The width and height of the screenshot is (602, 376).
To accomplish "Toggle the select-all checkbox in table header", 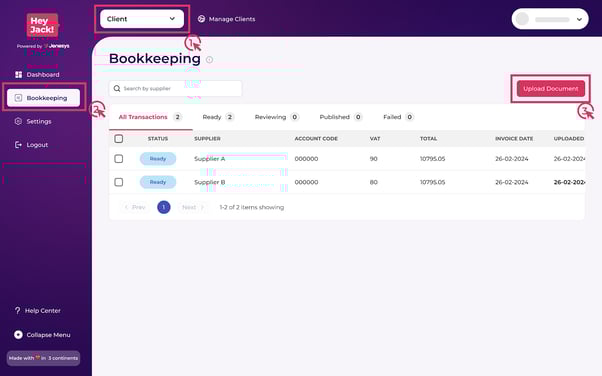I will (119, 139).
